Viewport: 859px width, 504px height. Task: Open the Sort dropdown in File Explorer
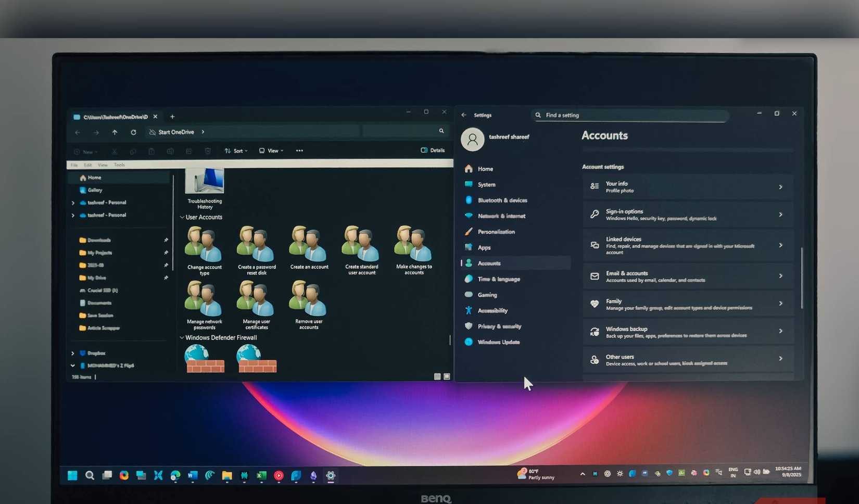(236, 150)
